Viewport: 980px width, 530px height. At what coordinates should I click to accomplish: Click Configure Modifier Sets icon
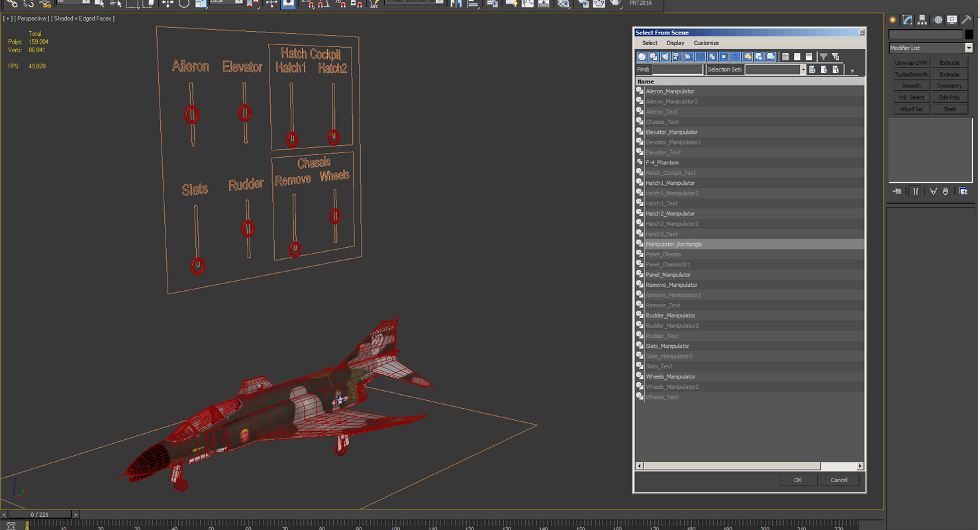[963, 191]
